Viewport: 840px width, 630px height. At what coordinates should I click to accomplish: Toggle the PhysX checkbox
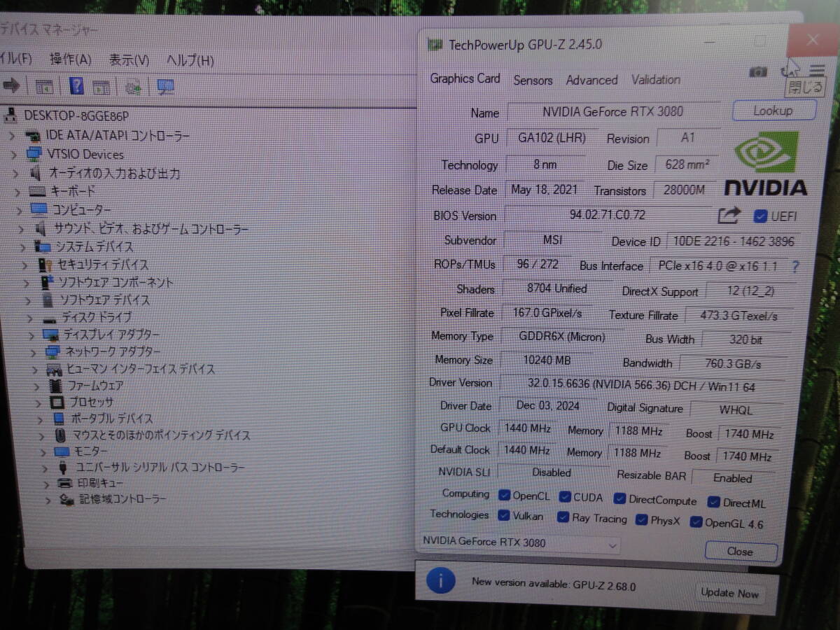click(x=641, y=520)
